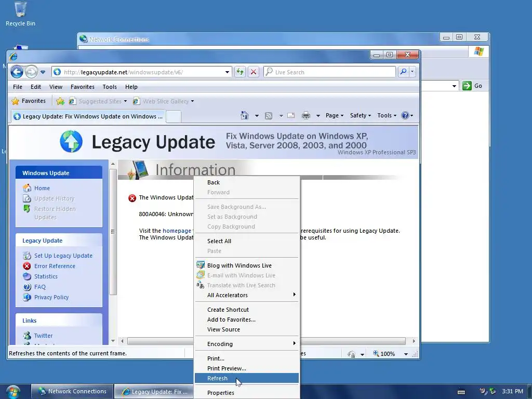Choose View Source in context menu
532x399 pixels.
pyautogui.click(x=247, y=329)
